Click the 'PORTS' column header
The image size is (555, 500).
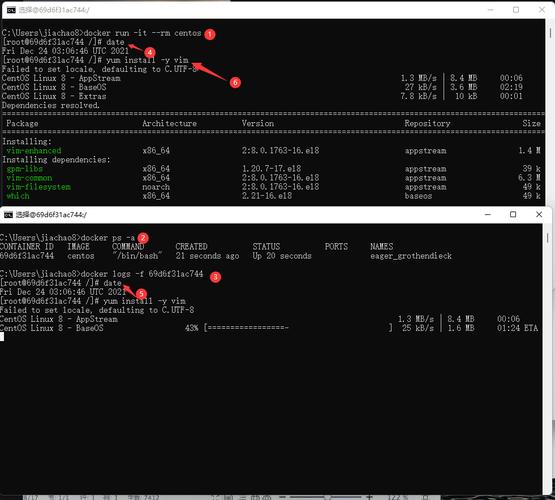click(336, 247)
